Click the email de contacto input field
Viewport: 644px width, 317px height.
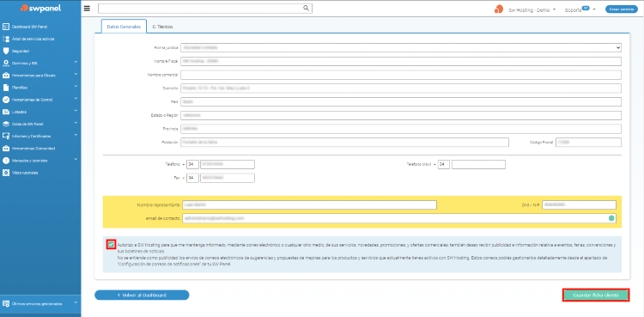point(399,218)
